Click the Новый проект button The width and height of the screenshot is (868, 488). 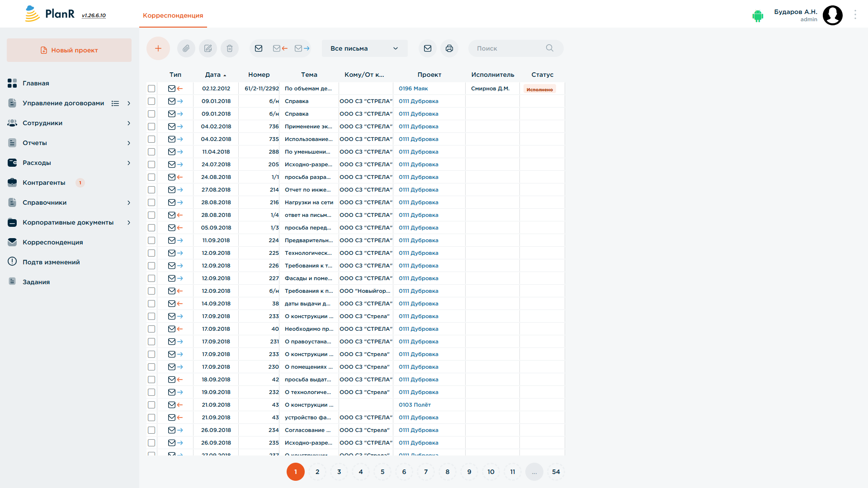(x=69, y=50)
